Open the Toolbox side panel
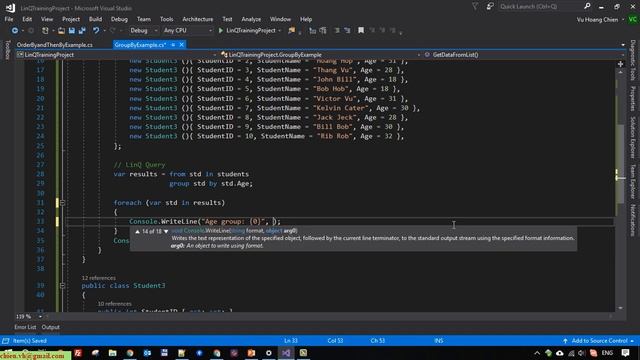The height and width of the screenshot is (360, 640). pyautogui.click(x=7, y=50)
